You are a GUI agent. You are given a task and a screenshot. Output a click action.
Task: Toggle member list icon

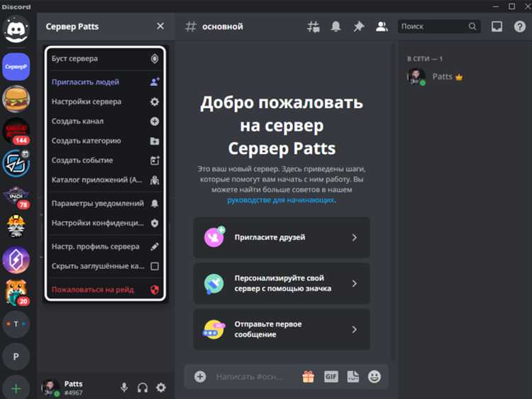[382, 26]
